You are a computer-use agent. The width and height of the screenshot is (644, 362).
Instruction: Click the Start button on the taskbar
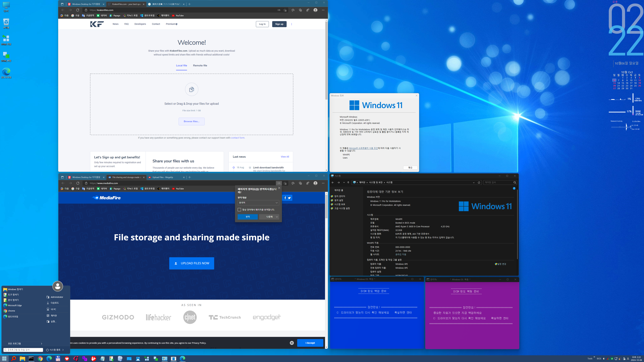(5, 358)
